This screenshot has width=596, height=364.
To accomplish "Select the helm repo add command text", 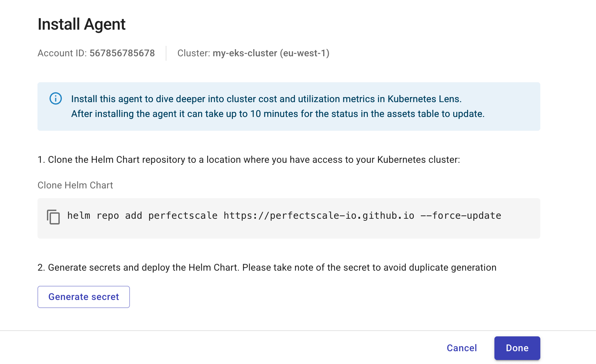I will 283,216.
